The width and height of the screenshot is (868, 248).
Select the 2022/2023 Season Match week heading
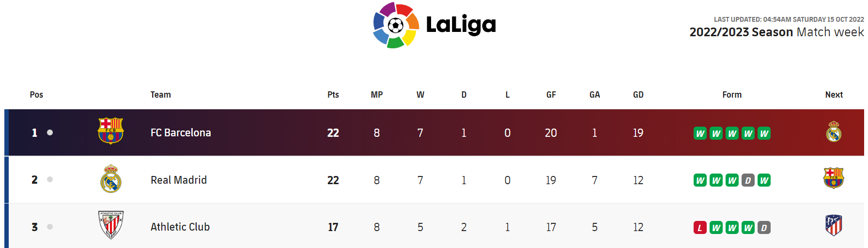[x=776, y=32]
